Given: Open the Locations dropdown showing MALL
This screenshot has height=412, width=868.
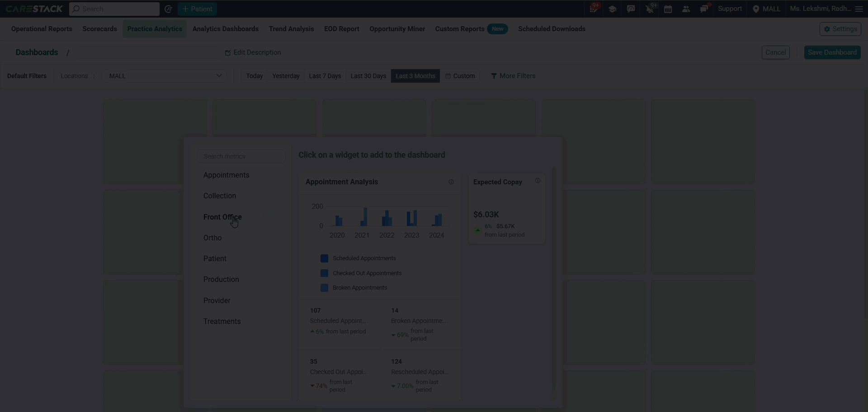Looking at the screenshot, I should [165, 76].
